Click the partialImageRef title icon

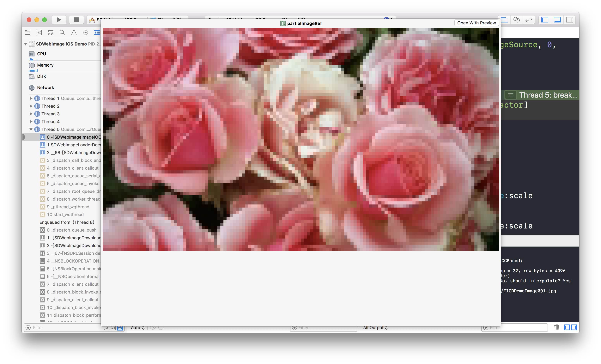[283, 23]
